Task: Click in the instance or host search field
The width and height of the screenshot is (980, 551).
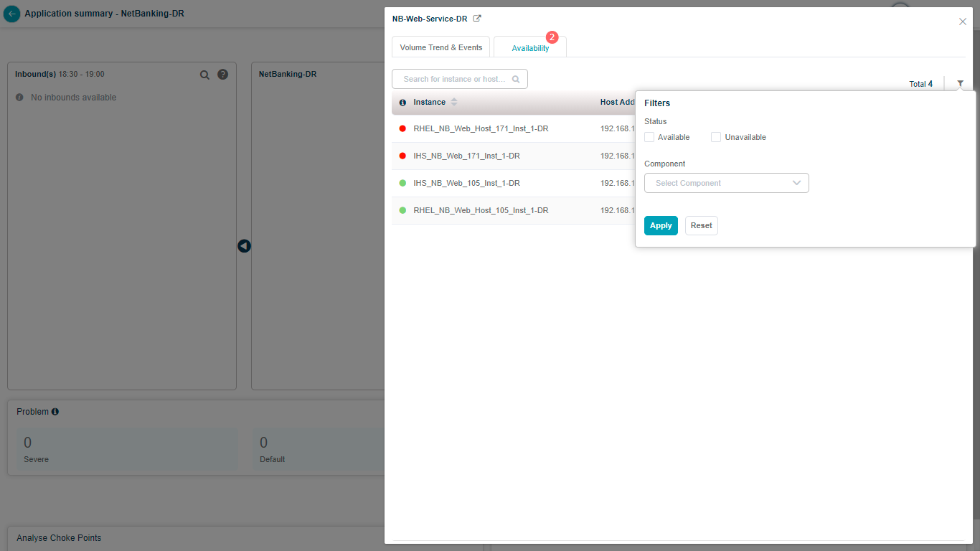Action: click(x=453, y=80)
